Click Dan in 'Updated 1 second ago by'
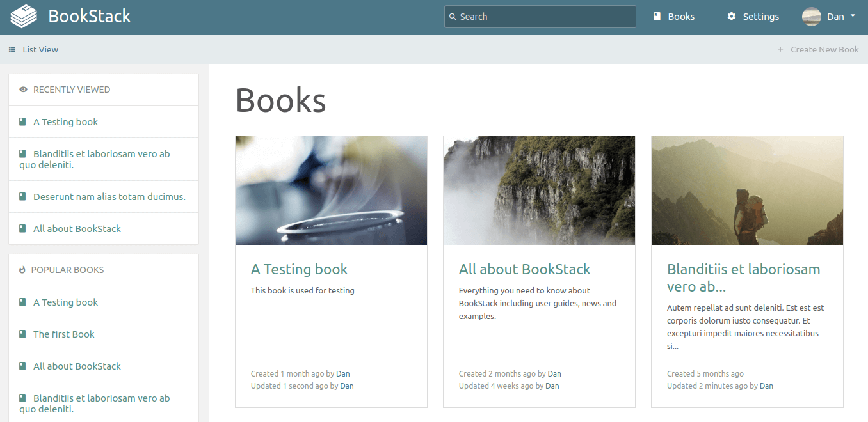Viewport: 868px width, 422px height. click(347, 386)
